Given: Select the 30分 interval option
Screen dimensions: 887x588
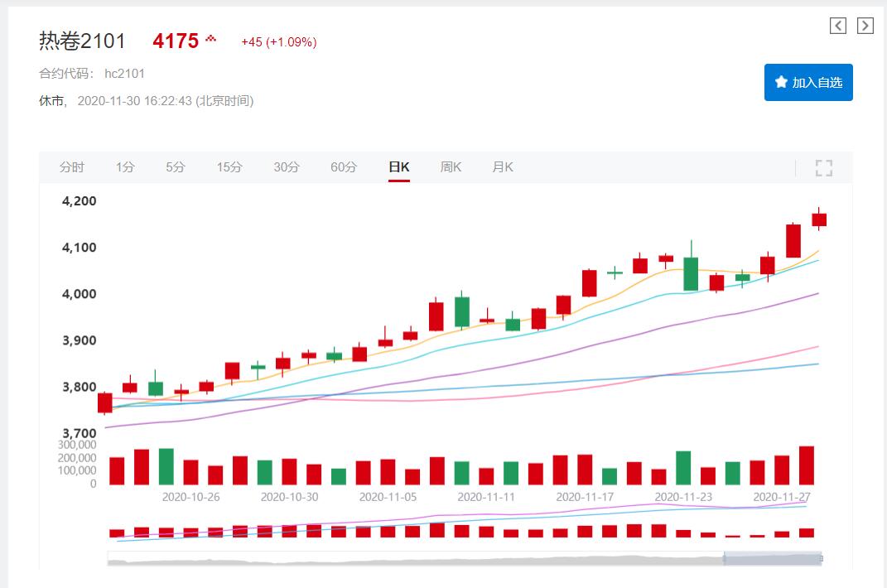Looking at the screenshot, I should click(x=287, y=167).
